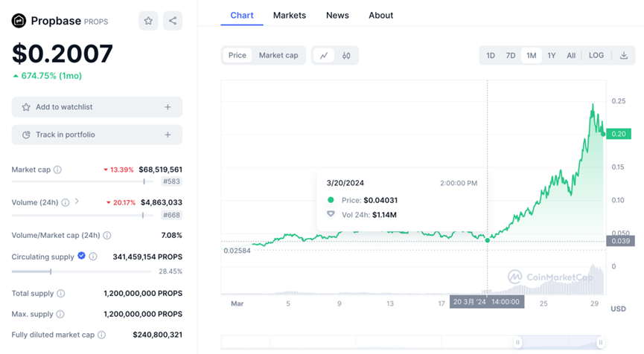This screenshot has width=644, height=354.
Task: Click the USD currency label
Action: [618, 309]
